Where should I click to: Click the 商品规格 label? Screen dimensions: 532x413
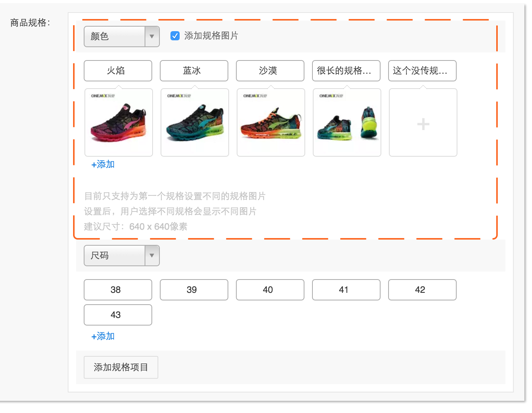click(x=30, y=23)
